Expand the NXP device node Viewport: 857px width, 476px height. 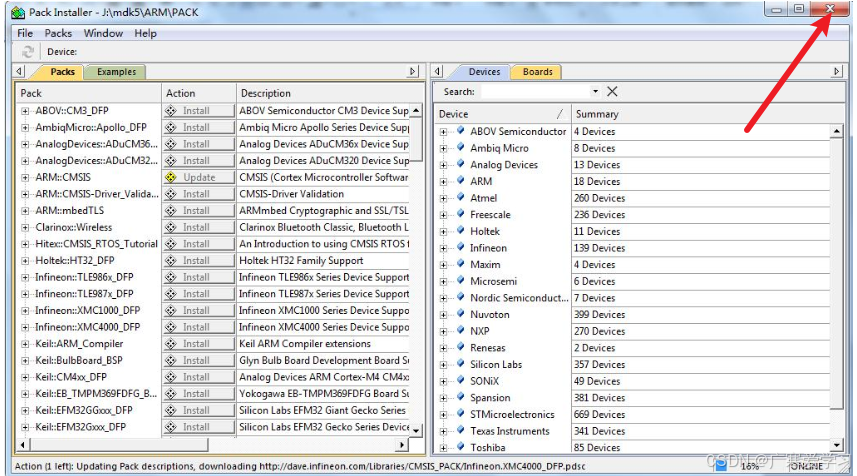(443, 332)
